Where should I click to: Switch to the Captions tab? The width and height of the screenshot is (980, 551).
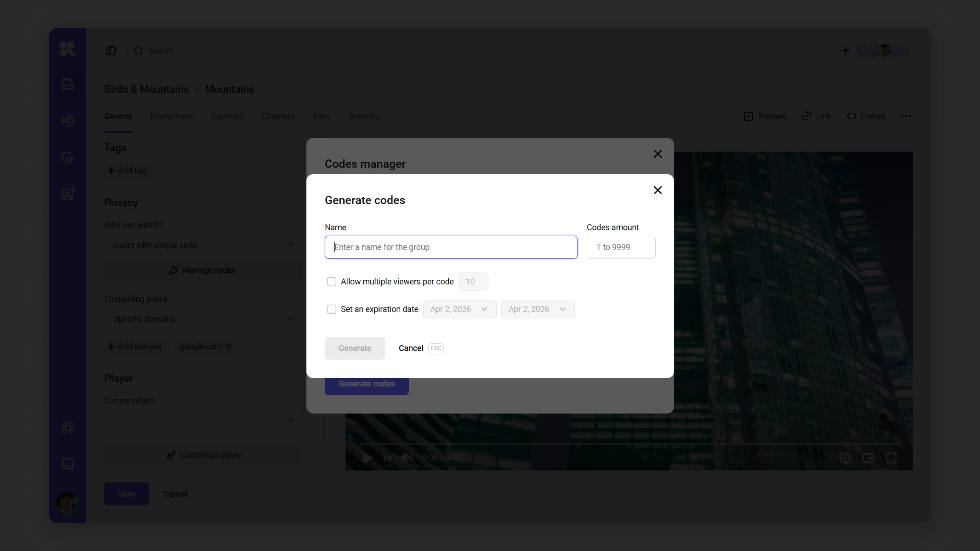(227, 116)
